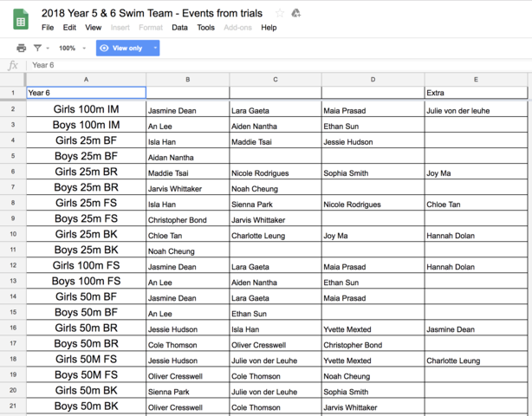Screen dimensions: 532x416
Task: Click the formula bar showing Year 6
Action: point(278,65)
